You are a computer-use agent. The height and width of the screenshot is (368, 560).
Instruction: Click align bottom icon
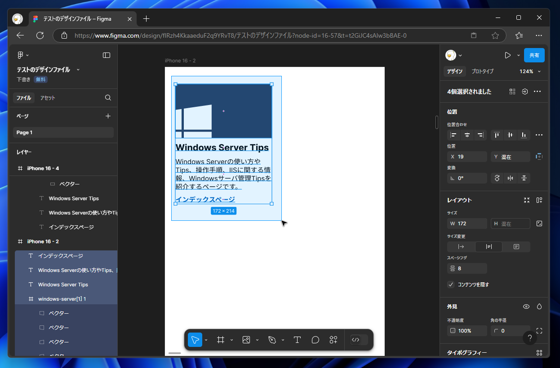(x=524, y=135)
